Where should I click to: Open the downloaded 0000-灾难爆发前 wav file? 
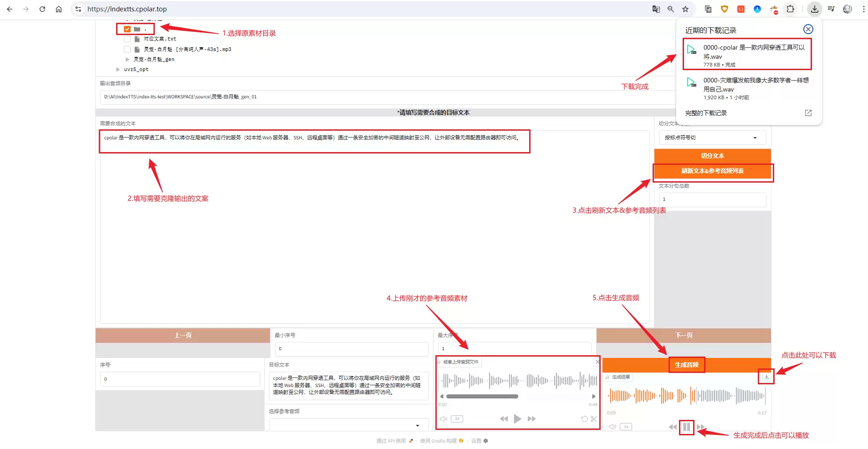point(747,88)
